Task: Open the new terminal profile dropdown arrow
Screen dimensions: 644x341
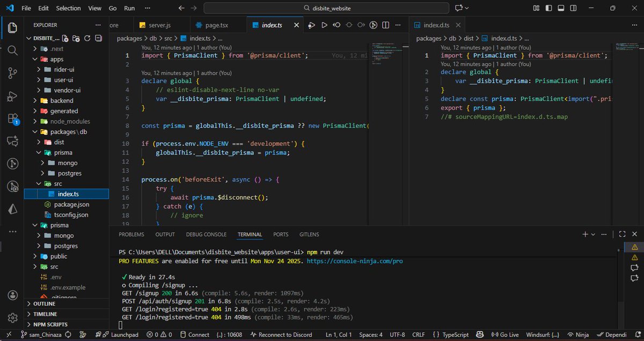Action: (x=594, y=234)
